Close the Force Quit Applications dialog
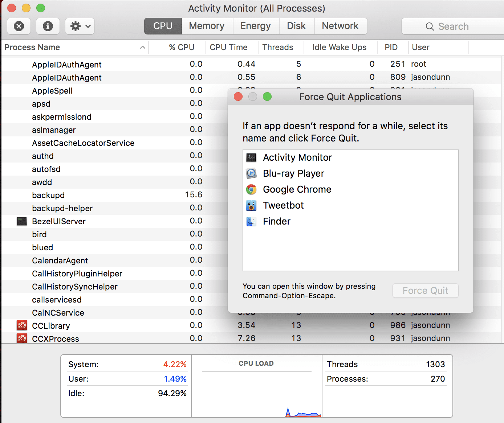This screenshot has height=423, width=504. coord(238,96)
